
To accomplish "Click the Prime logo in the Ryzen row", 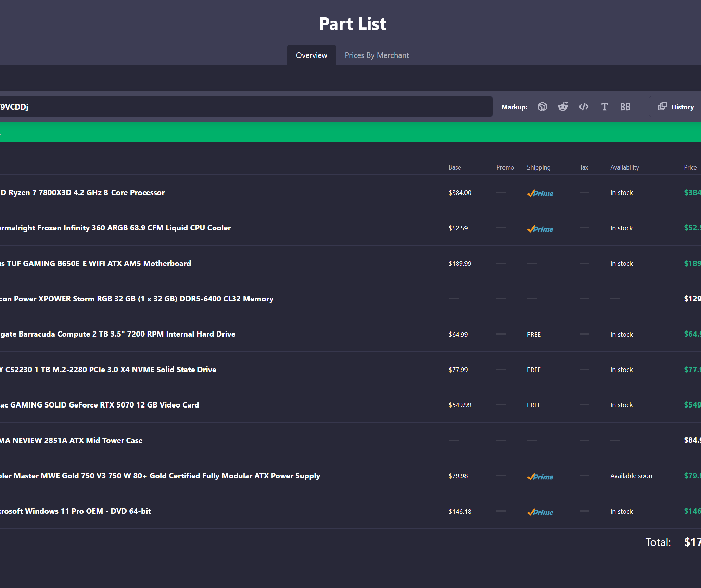I will pos(540,193).
